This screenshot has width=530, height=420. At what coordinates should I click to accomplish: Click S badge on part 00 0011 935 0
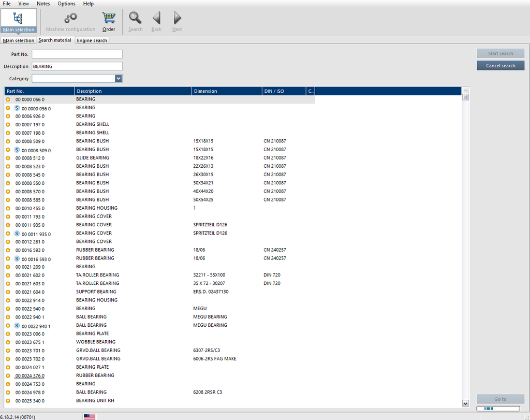(x=17, y=234)
